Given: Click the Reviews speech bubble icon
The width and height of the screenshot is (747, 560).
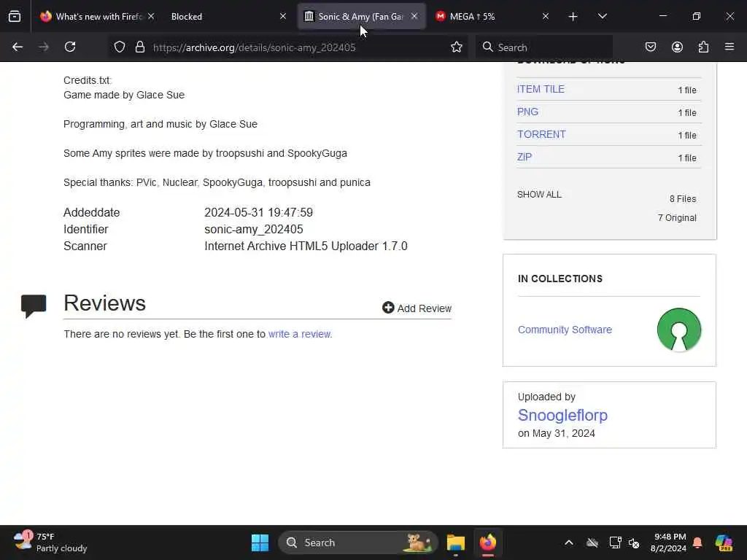Looking at the screenshot, I should click(x=34, y=306).
